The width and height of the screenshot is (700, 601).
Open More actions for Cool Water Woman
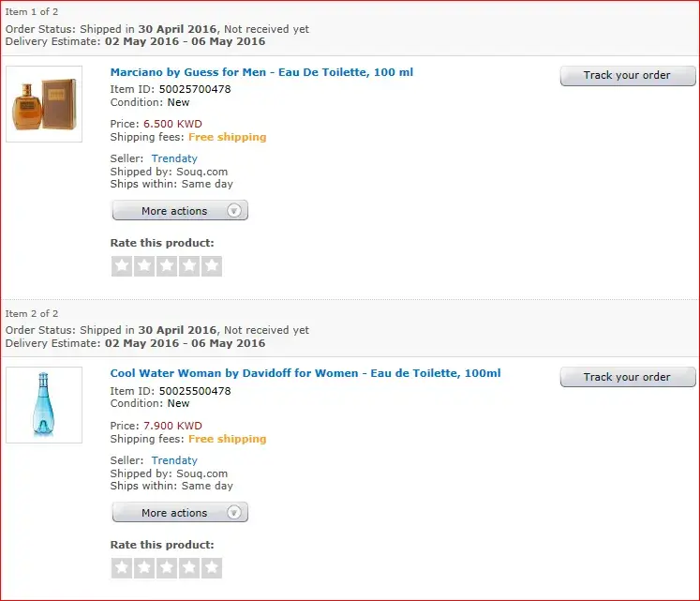[x=180, y=513]
